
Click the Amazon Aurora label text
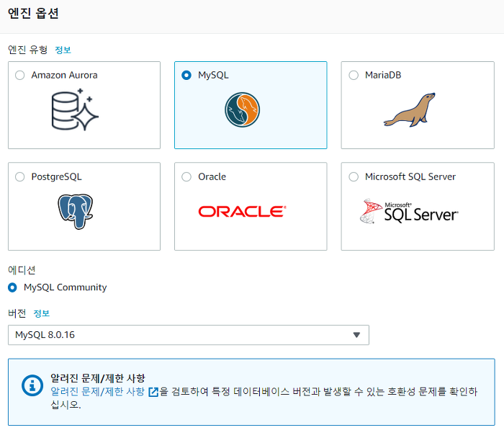64,75
